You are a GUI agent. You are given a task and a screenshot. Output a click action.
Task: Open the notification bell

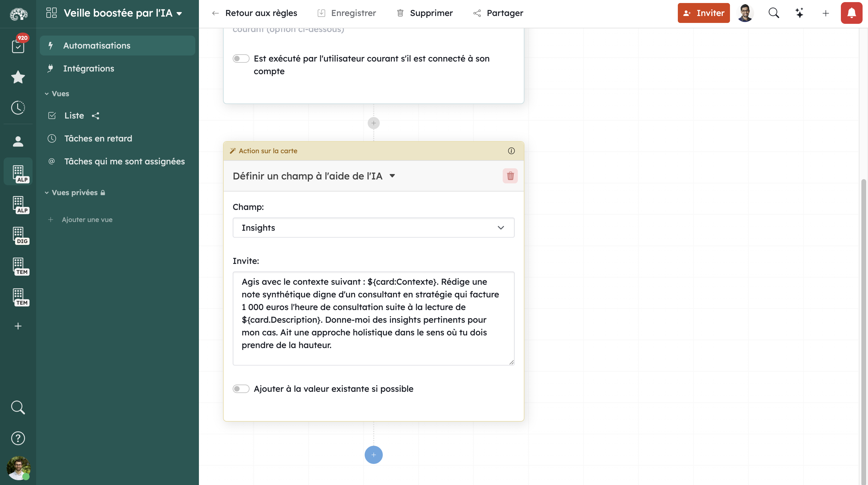click(x=851, y=13)
